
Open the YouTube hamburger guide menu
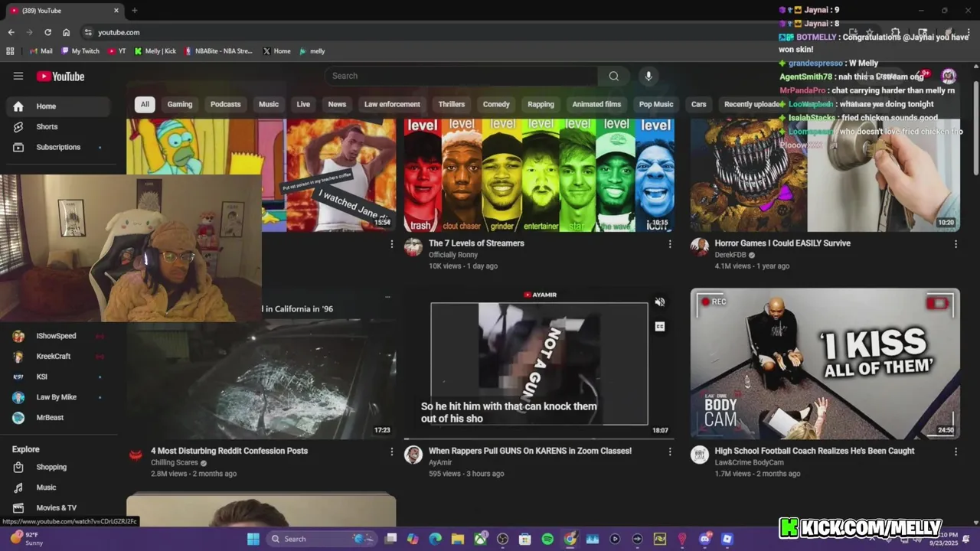click(x=18, y=76)
